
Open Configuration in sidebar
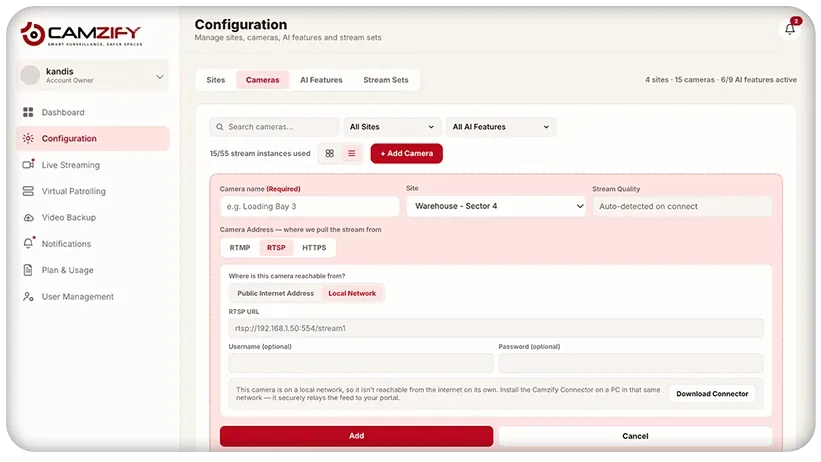[x=92, y=138]
